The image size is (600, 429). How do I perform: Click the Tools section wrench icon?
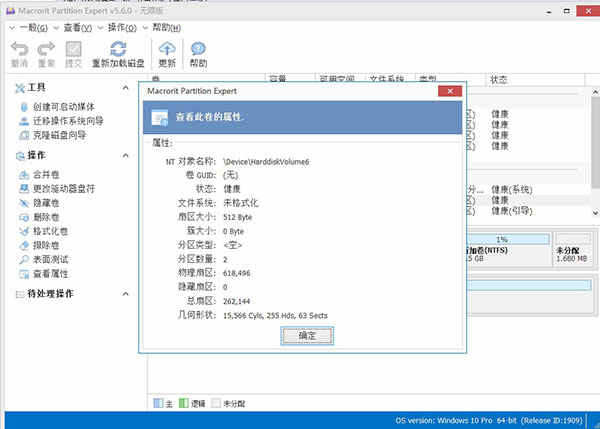(x=20, y=88)
